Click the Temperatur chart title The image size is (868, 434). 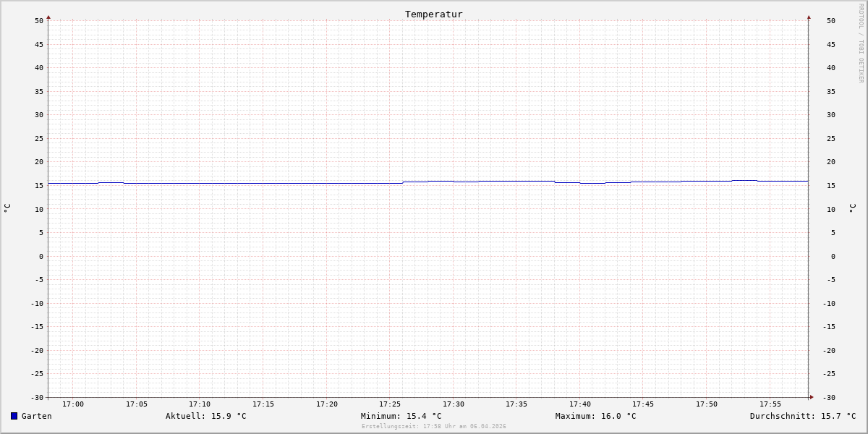(434, 14)
